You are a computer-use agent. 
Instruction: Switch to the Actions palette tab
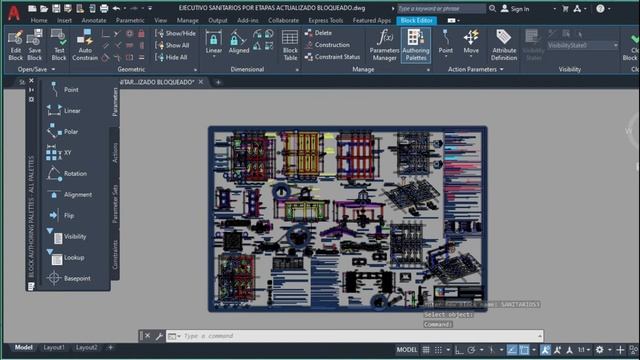(115, 153)
